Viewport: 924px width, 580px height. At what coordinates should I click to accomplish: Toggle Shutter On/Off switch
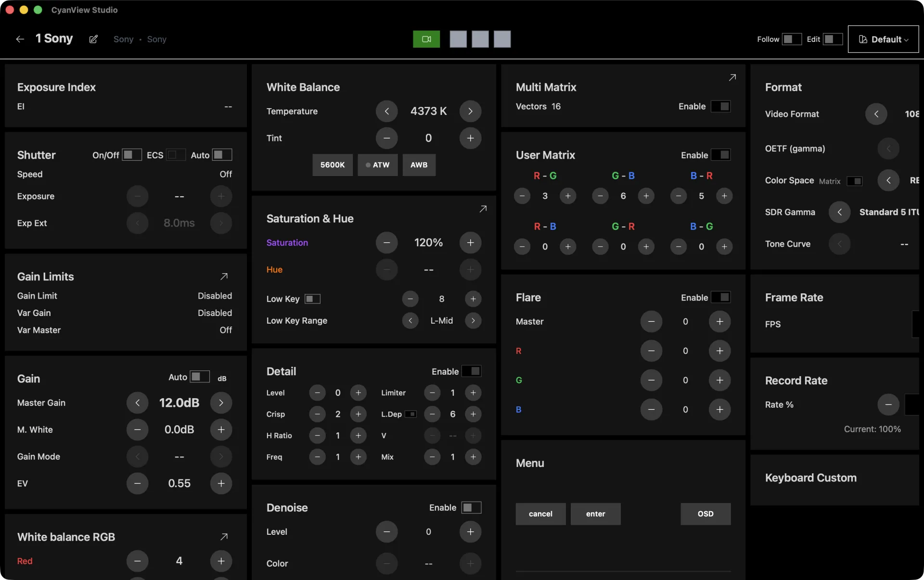(132, 155)
